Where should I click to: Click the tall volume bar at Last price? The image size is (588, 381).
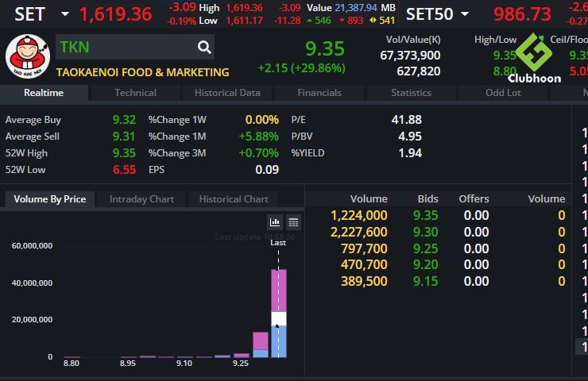tap(279, 314)
